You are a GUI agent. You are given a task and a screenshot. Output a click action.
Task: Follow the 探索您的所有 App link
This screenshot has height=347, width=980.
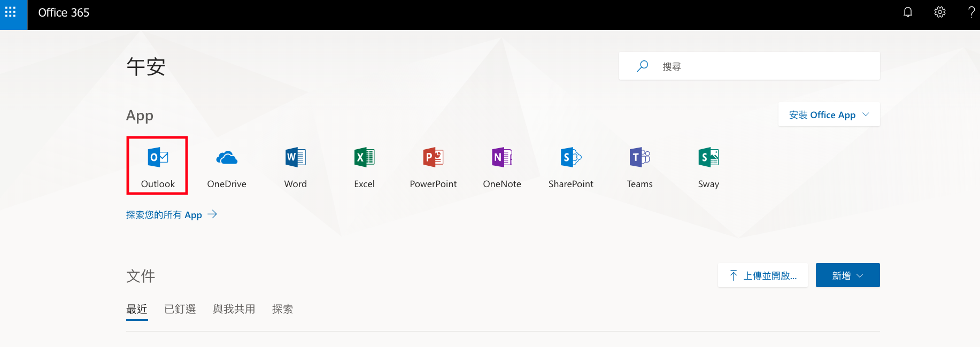coord(172,215)
